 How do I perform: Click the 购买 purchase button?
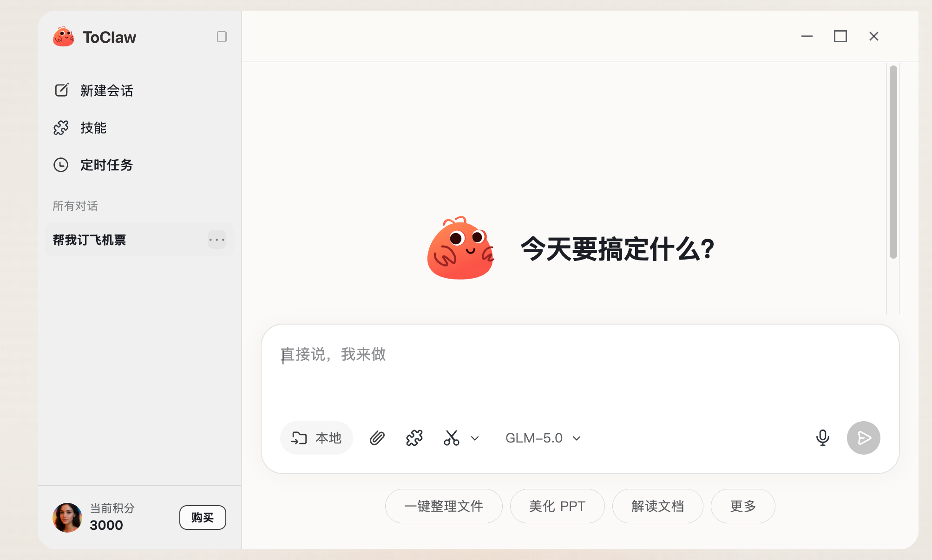(x=203, y=517)
